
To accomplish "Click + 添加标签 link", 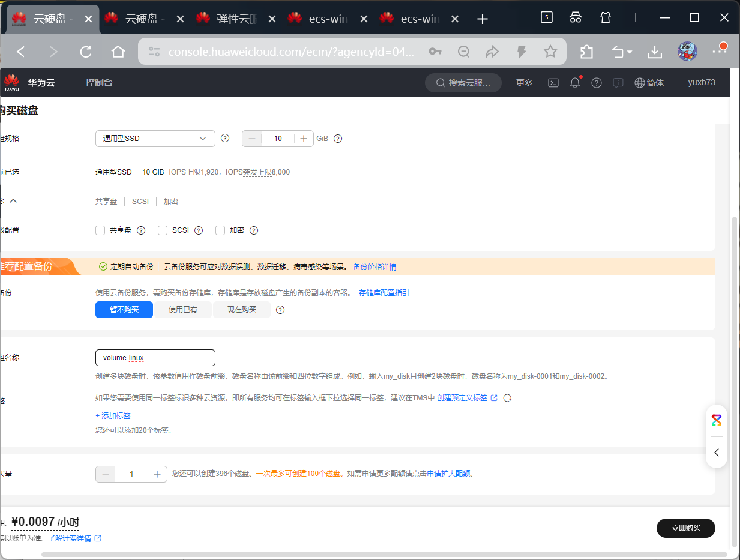I will 113,416.
